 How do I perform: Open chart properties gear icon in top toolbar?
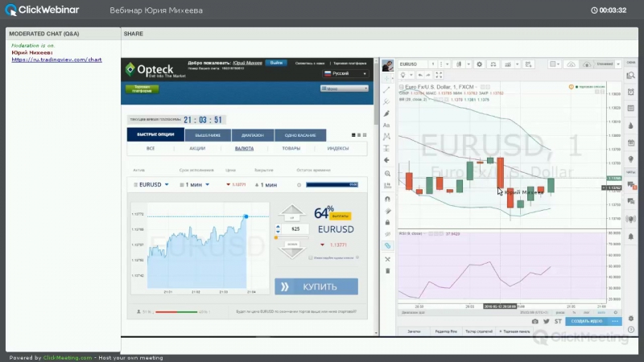[479, 64]
